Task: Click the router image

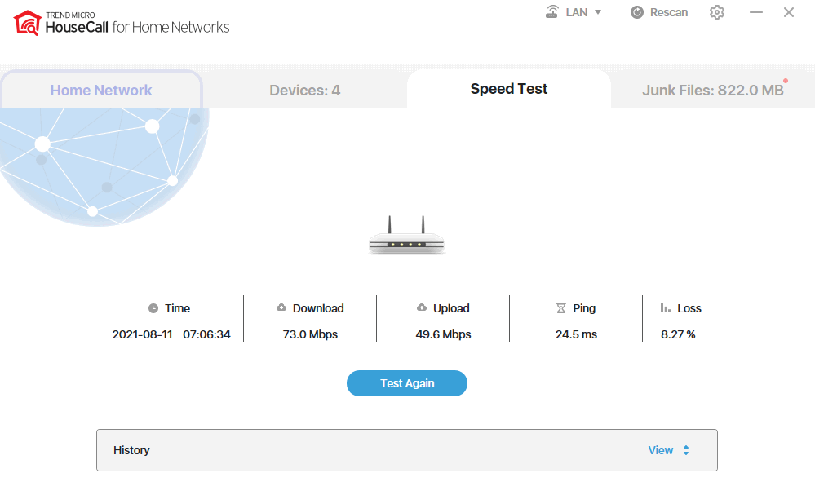Action: (x=406, y=237)
